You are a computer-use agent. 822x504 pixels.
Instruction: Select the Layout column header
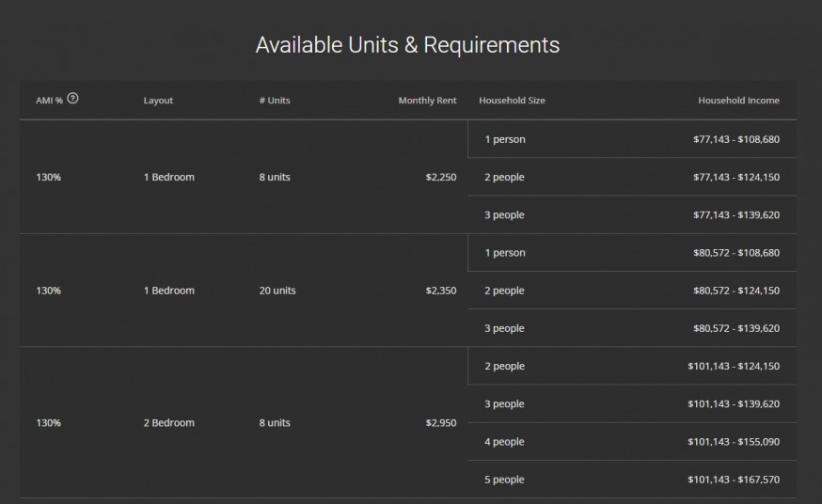pos(158,101)
